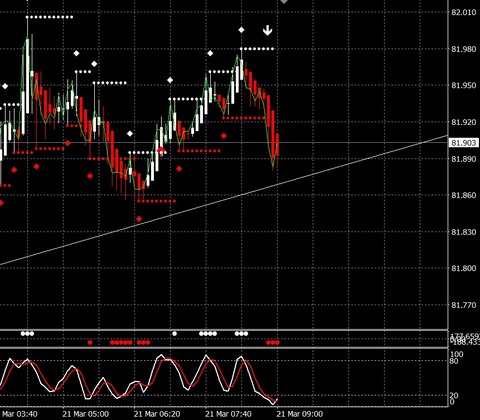
Task: Click the stochastic 100 level label
Action: click(457, 354)
